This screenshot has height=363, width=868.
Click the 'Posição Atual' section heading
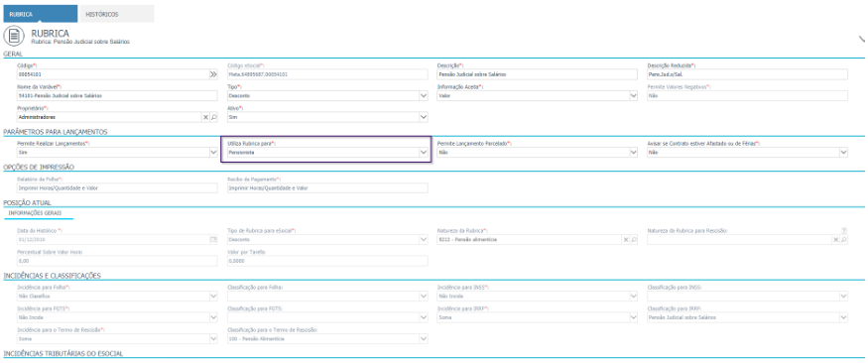27,203
